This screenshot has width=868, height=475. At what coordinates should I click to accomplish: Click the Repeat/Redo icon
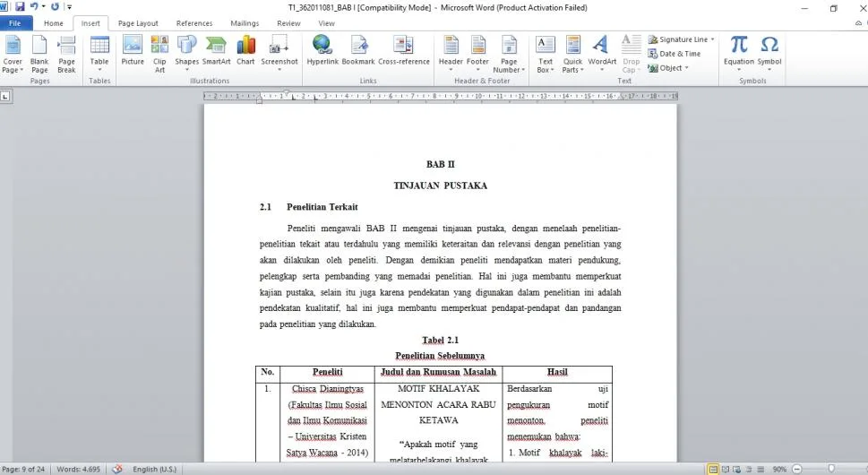pos(55,6)
